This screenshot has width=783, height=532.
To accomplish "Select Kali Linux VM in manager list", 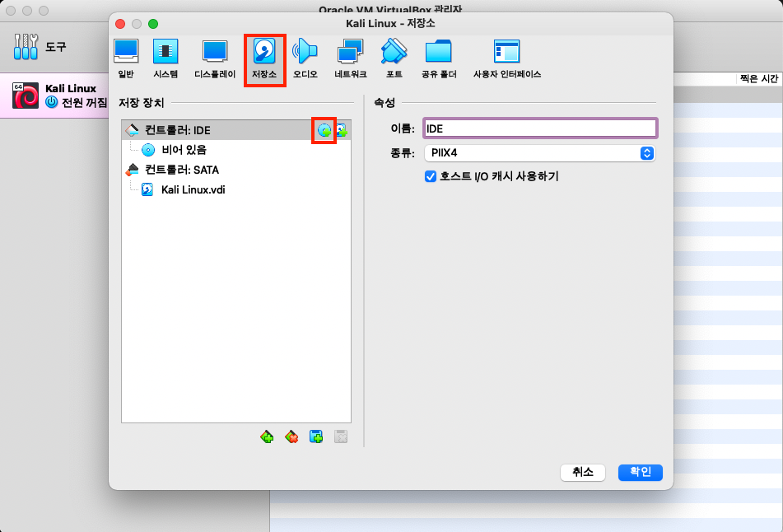I will pyautogui.click(x=54, y=96).
